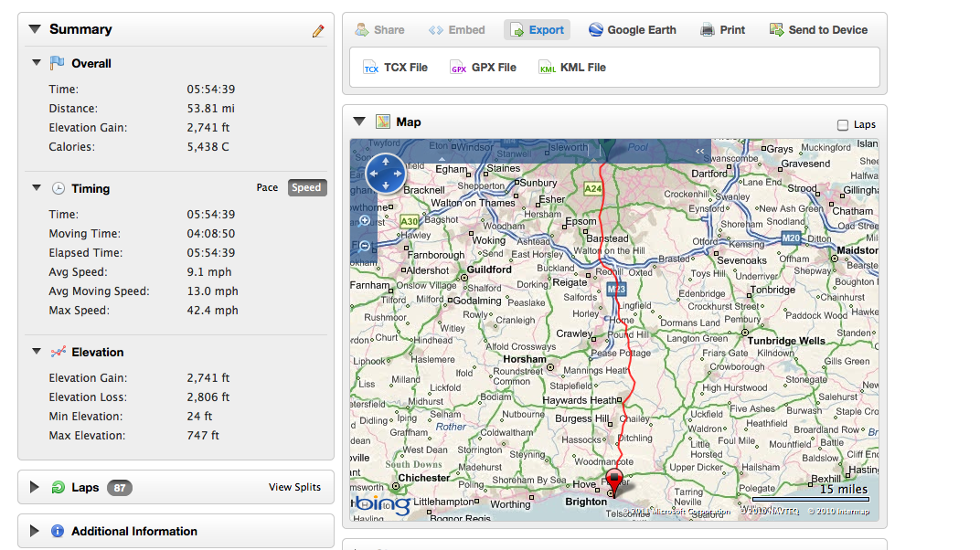Click the pencil edit icon in Summary

318,31
